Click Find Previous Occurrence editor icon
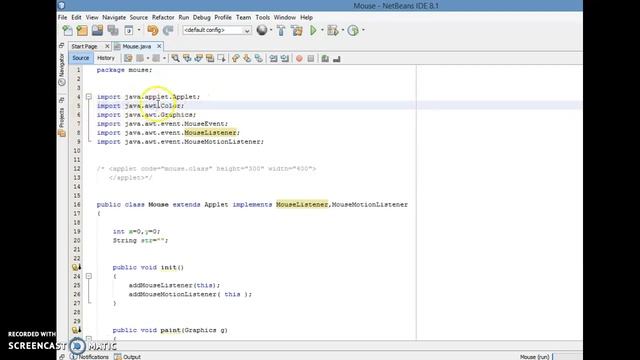This screenshot has width=640, height=360. point(187,58)
